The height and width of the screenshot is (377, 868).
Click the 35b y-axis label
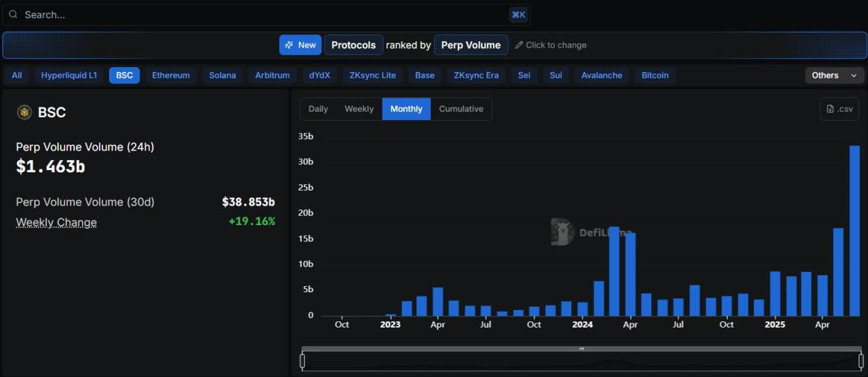306,136
